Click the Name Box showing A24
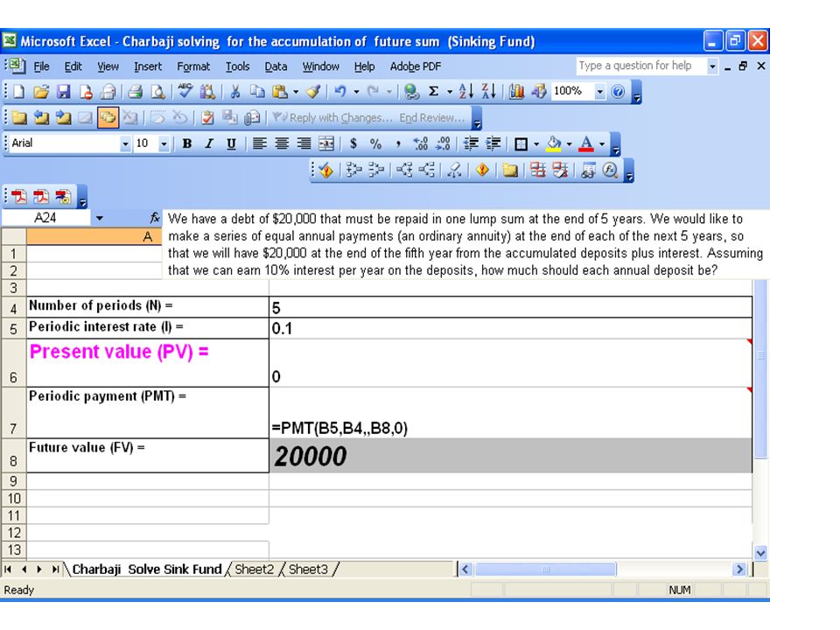This screenshot has width=840, height=630. click(x=45, y=218)
